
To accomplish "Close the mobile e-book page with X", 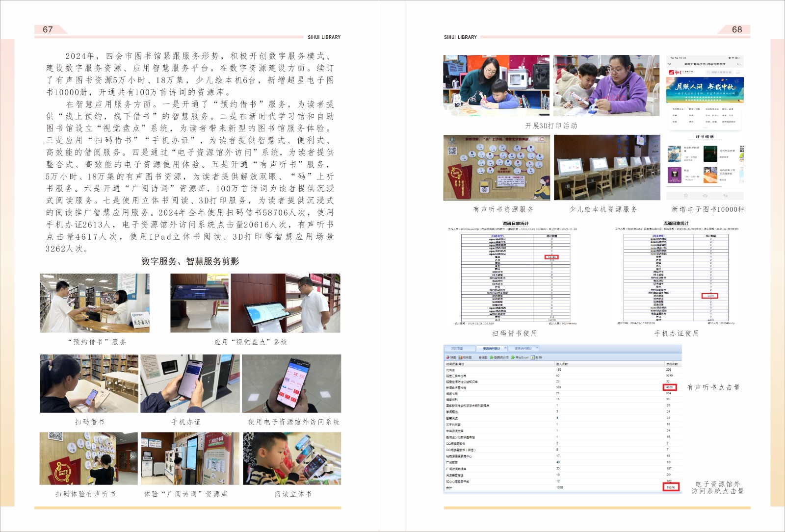I will click(x=670, y=64).
